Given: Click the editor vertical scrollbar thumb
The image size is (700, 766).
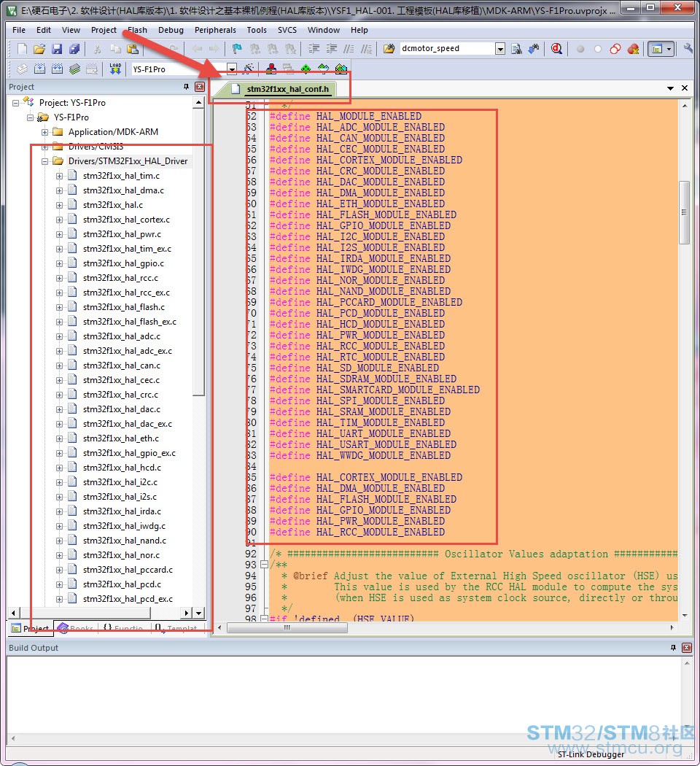Looking at the screenshot, I should (685, 212).
